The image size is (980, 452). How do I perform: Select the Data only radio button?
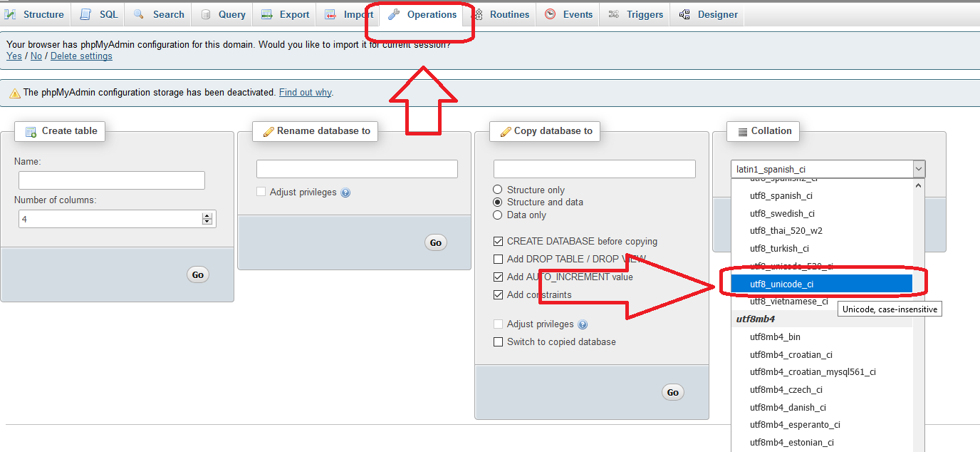tap(498, 215)
